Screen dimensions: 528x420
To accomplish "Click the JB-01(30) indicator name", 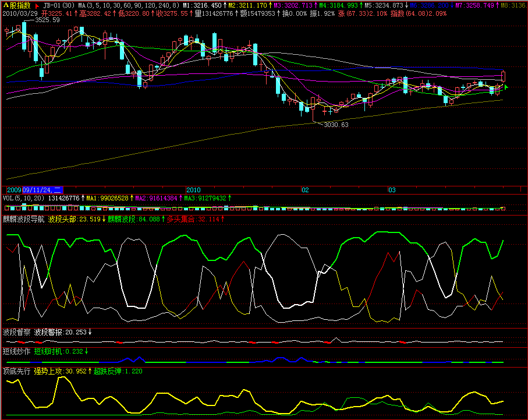I will 59,6.
